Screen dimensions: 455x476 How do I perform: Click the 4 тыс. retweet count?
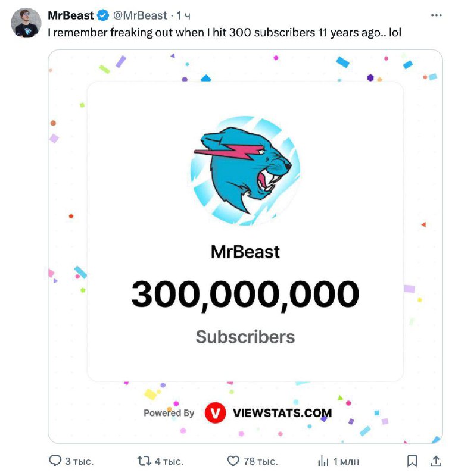[169, 461]
